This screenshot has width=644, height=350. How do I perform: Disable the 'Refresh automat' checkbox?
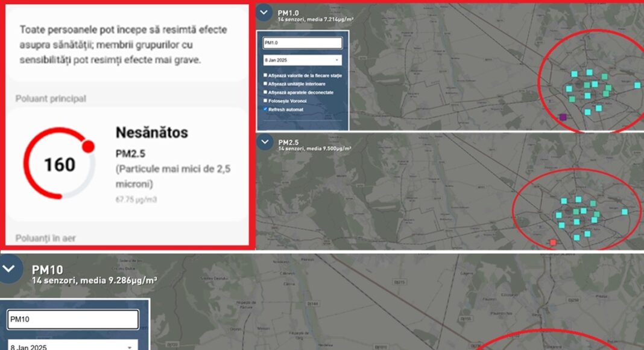click(x=265, y=109)
